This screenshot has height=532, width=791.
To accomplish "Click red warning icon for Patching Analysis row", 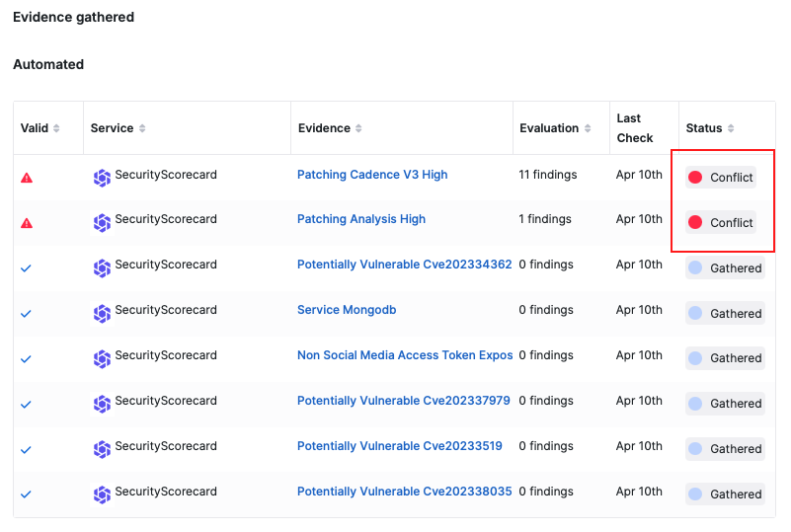I will click(27, 223).
